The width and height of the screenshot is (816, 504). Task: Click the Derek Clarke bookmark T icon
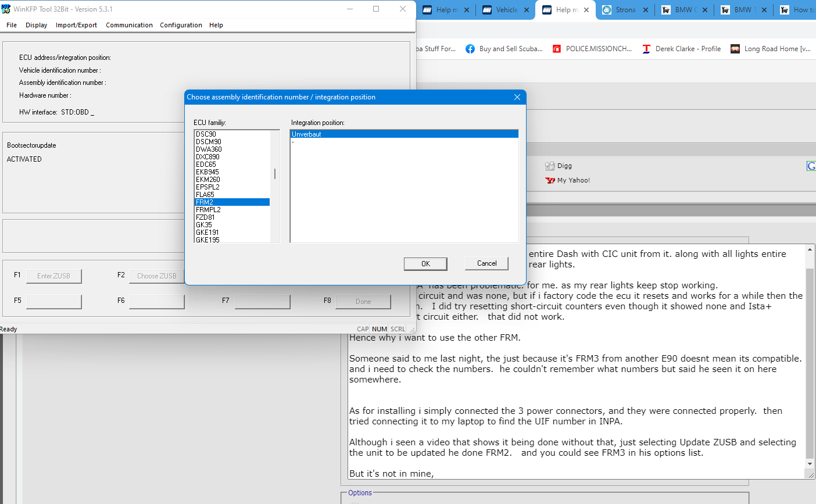(646, 49)
